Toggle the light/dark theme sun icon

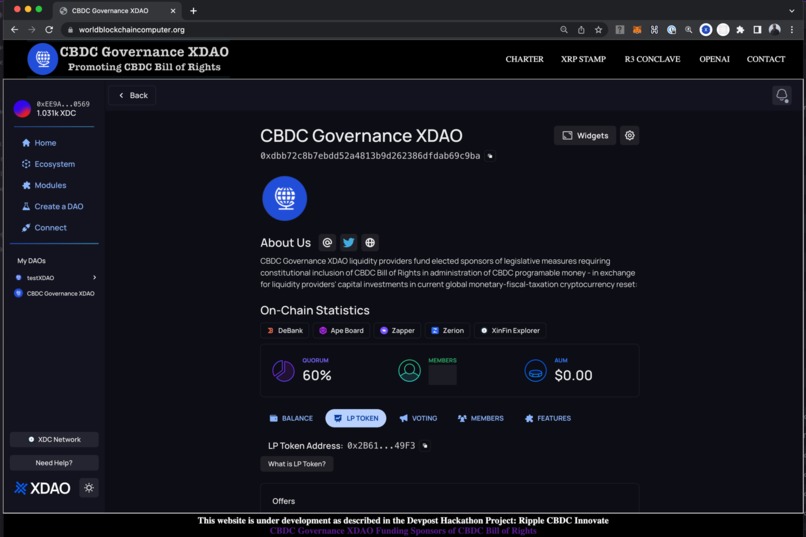[89, 488]
